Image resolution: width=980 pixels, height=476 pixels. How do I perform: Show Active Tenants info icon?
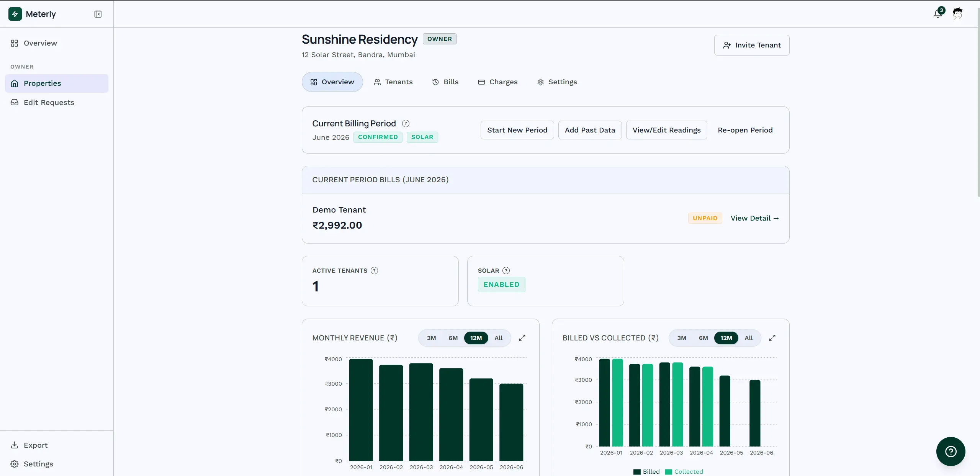coord(374,270)
